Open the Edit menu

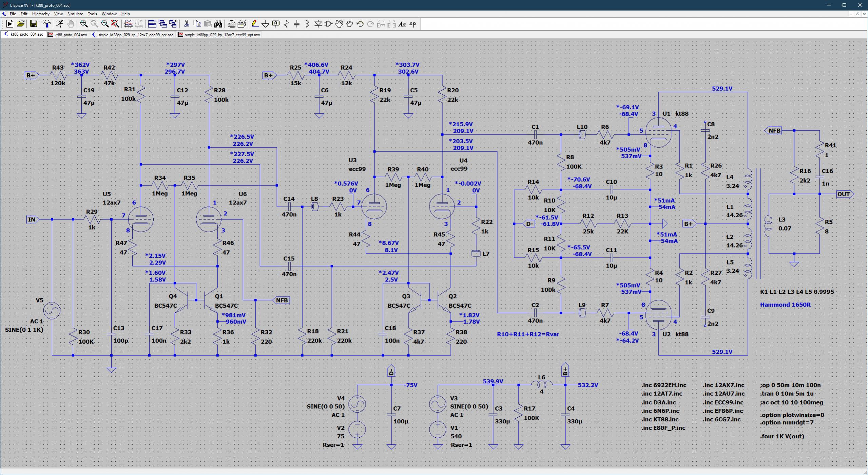click(24, 14)
